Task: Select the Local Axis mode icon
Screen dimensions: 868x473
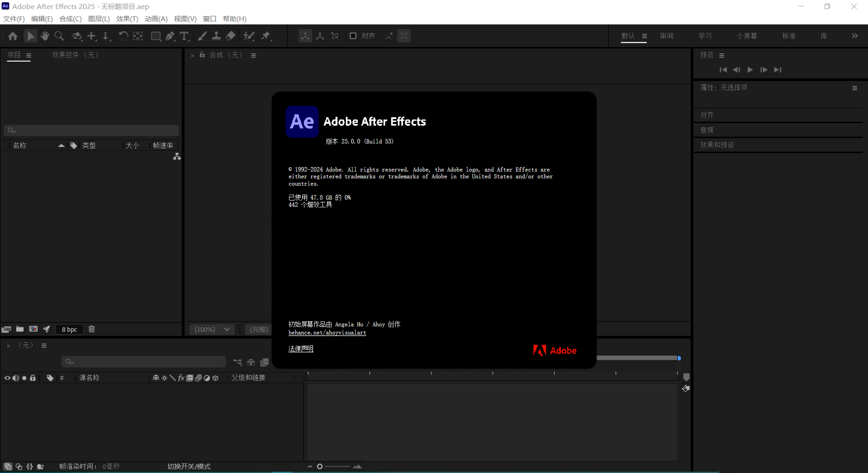Action: (x=305, y=36)
